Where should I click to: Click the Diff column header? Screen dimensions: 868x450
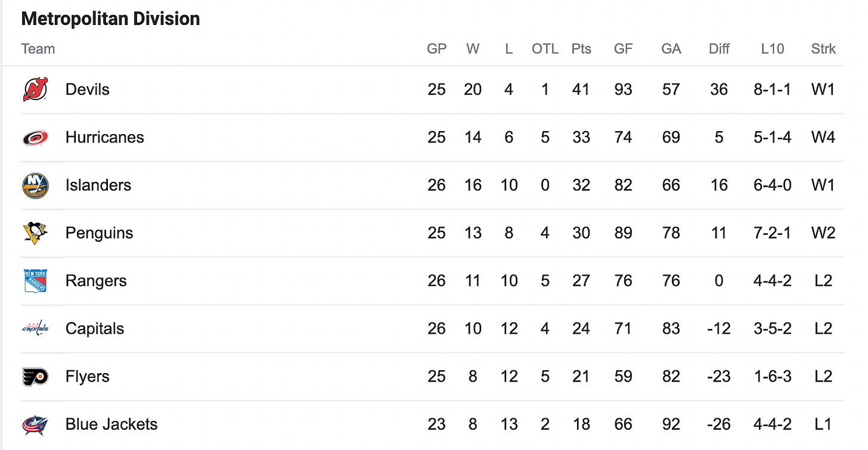[x=719, y=49]
